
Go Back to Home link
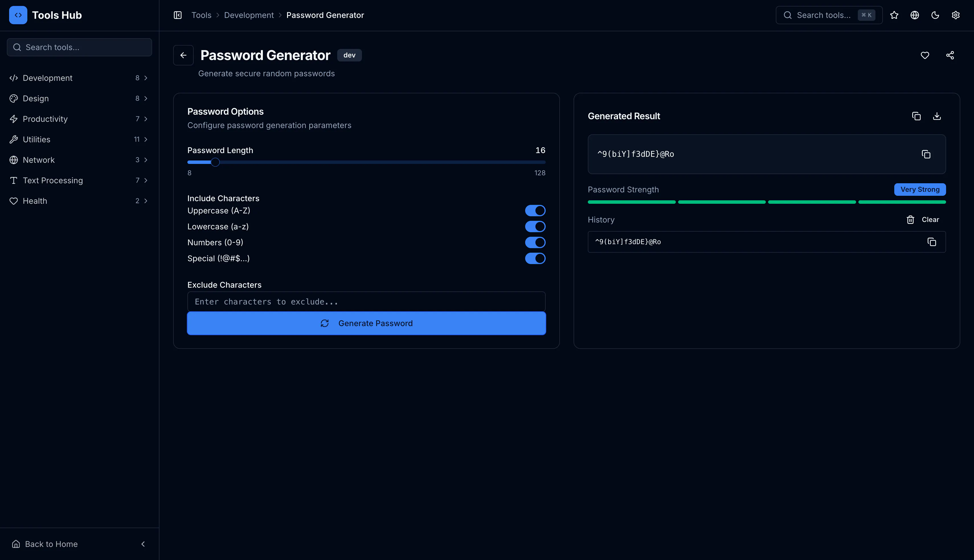[x=51, y=544]
